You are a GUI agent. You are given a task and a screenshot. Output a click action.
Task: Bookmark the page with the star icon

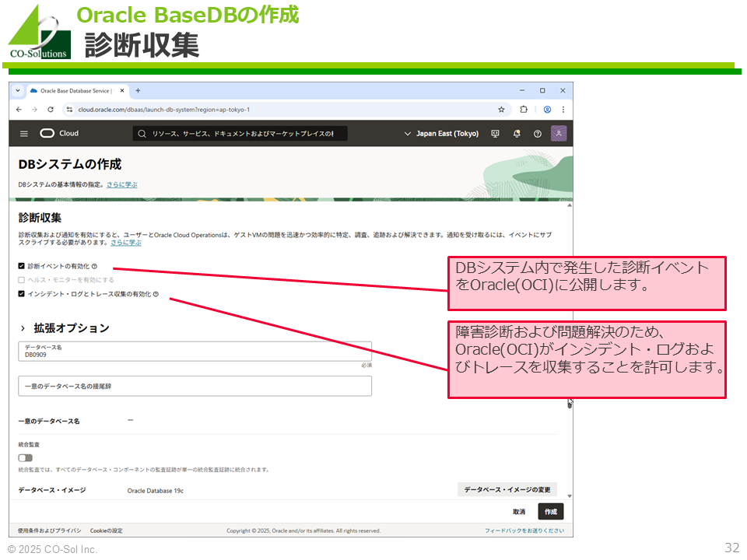point(501,110)
